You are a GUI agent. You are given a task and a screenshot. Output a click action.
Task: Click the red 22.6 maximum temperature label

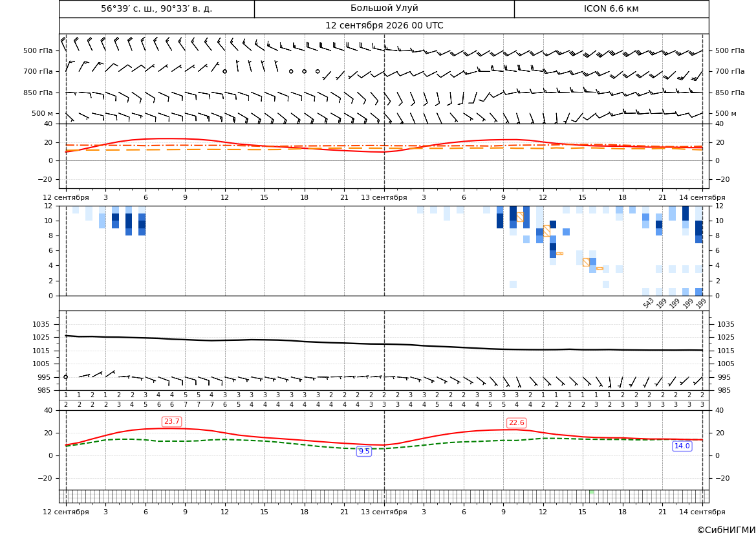[516, 422]
